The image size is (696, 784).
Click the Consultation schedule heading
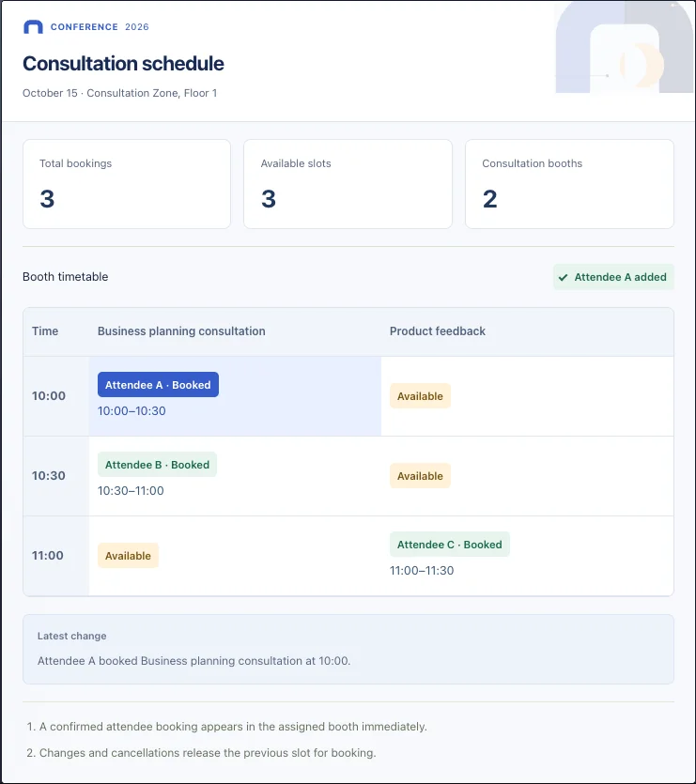coord(123,64)
